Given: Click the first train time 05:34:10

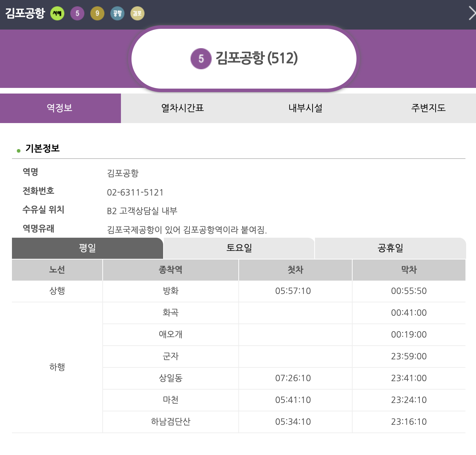Looking at the screenshot, I should (293, 422).
